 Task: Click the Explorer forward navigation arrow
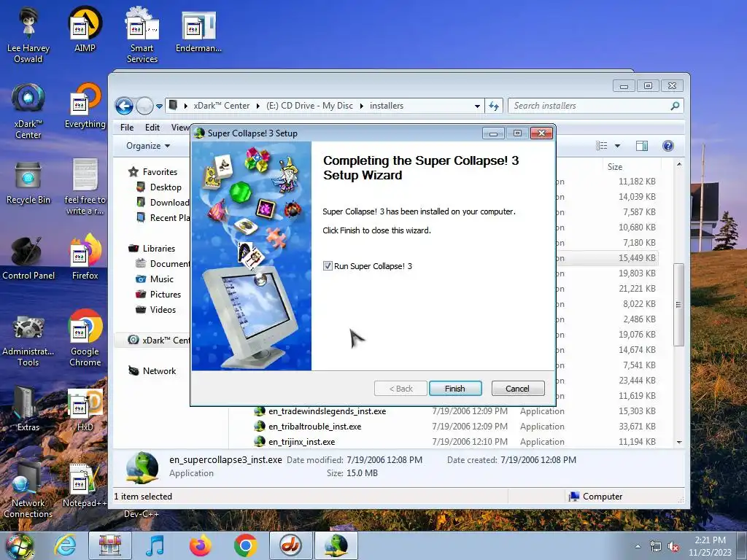[x=144, y=106]
